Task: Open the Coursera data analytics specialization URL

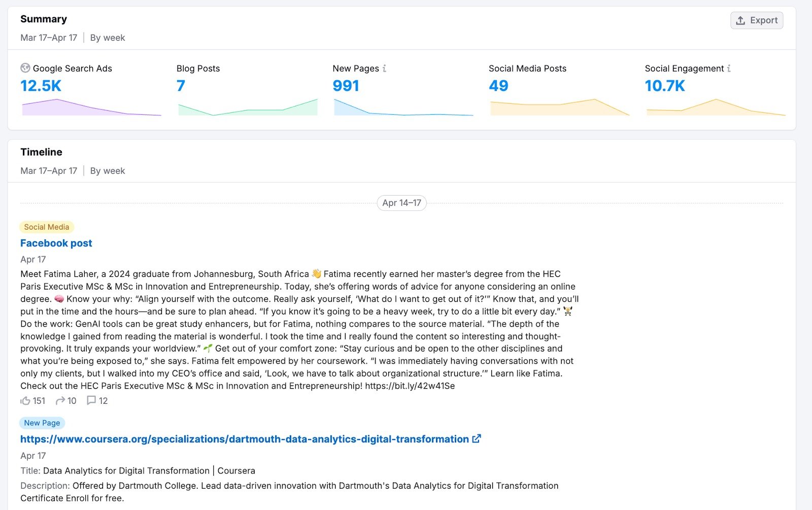Action: pyautogui.click(x=243, y=438)
